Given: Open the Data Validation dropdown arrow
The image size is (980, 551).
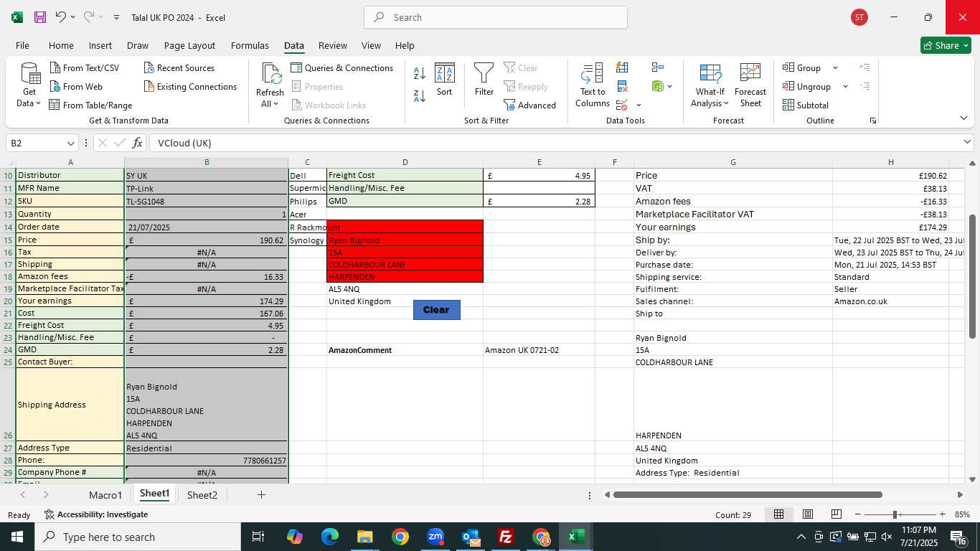Looking at the screenshot, I should coord(639,105).
